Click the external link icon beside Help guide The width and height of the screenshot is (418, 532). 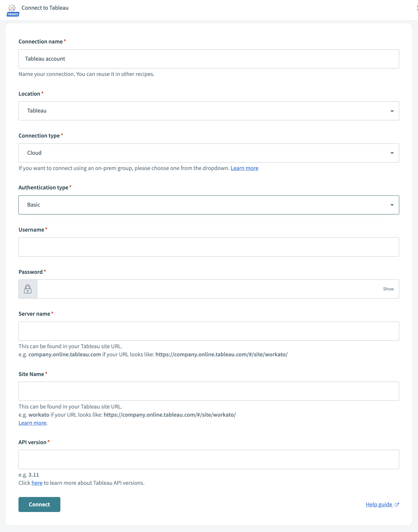click(x=397, y=504)
